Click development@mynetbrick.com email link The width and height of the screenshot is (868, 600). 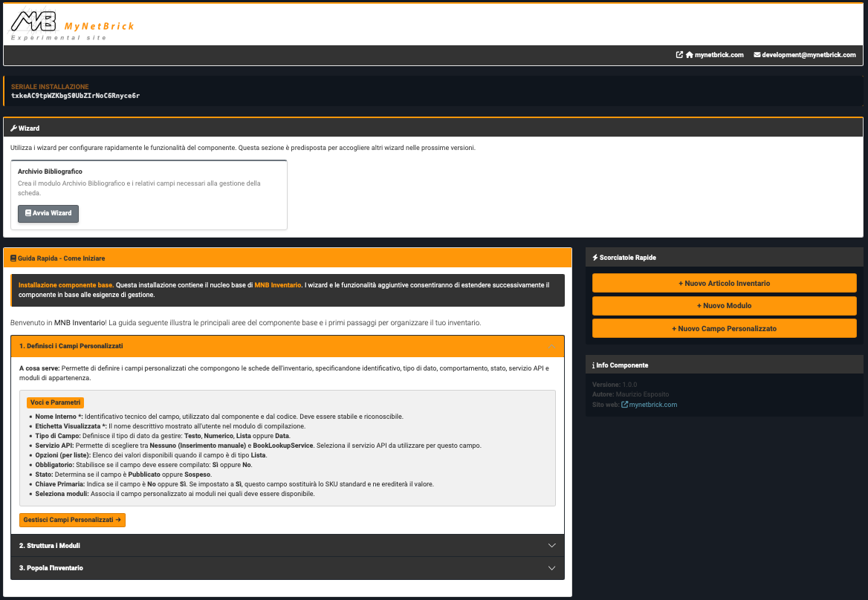tap(809, 55)
